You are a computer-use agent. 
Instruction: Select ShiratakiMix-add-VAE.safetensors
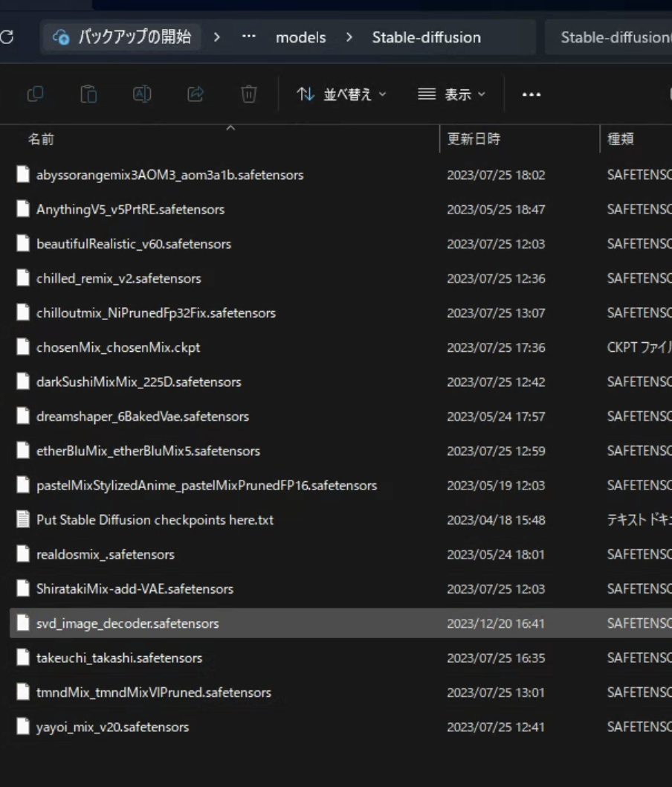coord(135,589)
